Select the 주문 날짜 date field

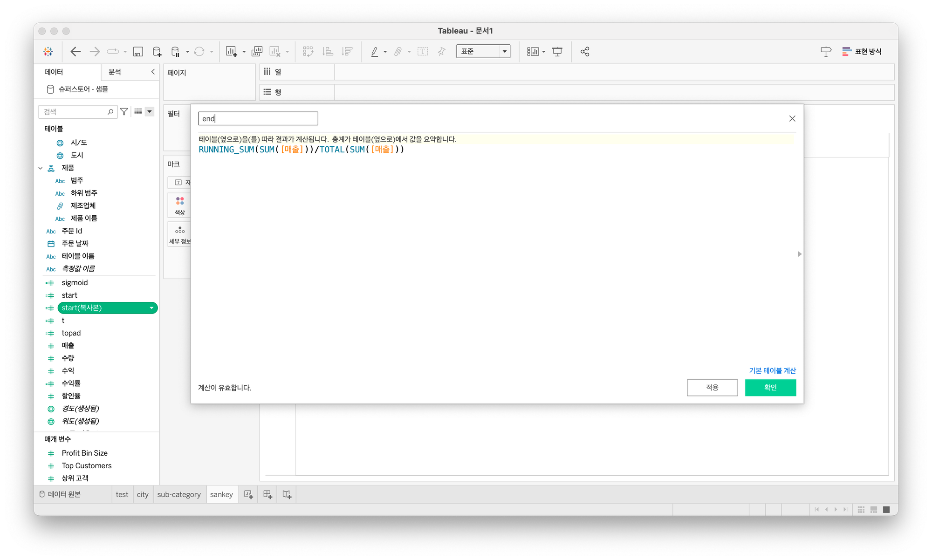pos(75,244)
